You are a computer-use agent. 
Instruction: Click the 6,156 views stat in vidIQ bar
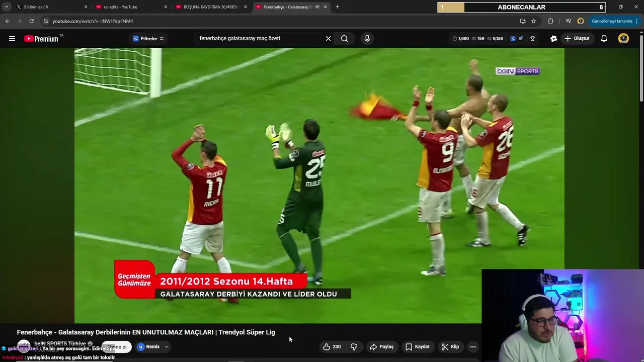point(495,38)
